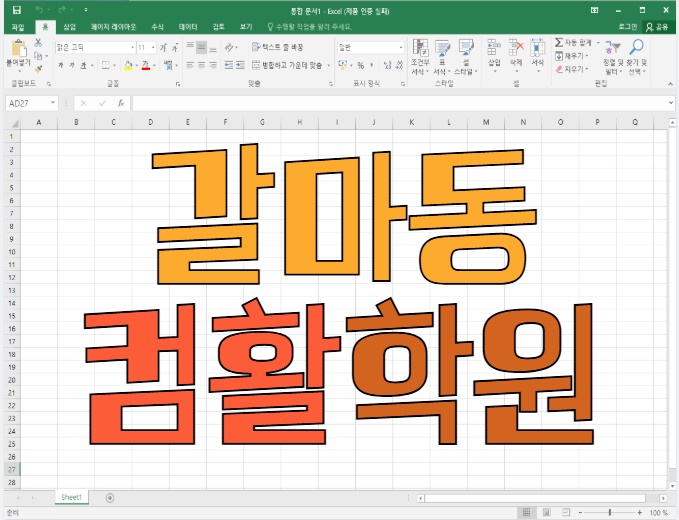Viewport: 679px width, 520px height.
Task: Click the Tell Me search box
Action: (x=310, y=27)
